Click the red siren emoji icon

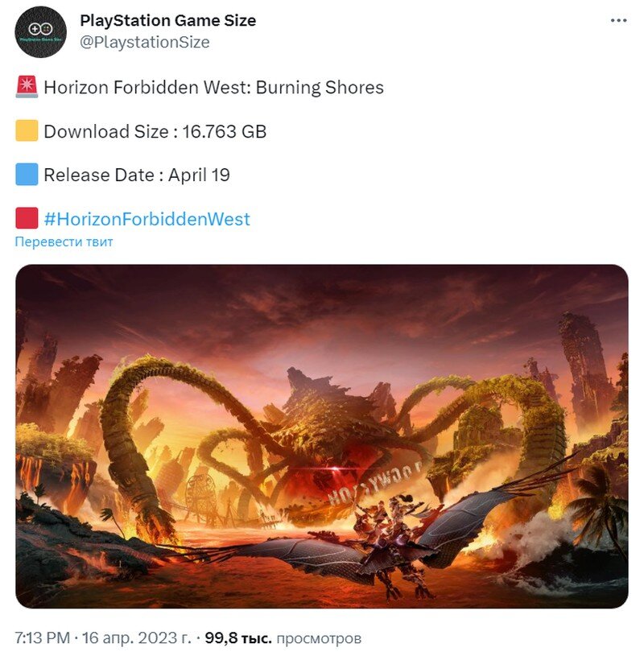pyautogui.click(x=27, y=86)
